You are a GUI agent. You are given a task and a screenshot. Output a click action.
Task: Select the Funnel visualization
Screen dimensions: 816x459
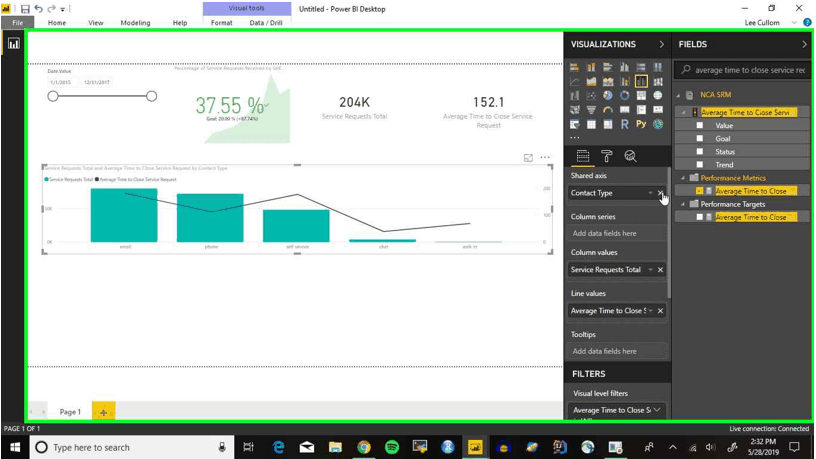591,110
